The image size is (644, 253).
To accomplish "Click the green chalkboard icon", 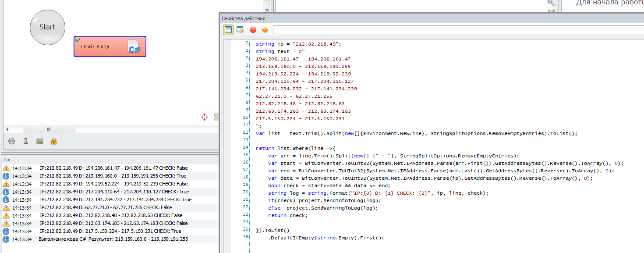I will (x=40, y=141).
